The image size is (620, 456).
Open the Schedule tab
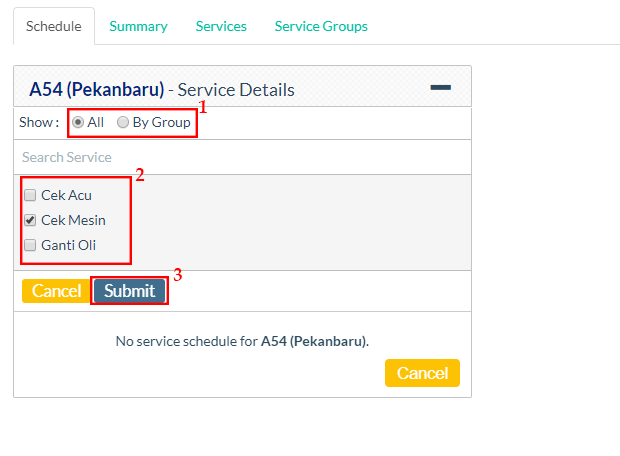tap(54, 26)
